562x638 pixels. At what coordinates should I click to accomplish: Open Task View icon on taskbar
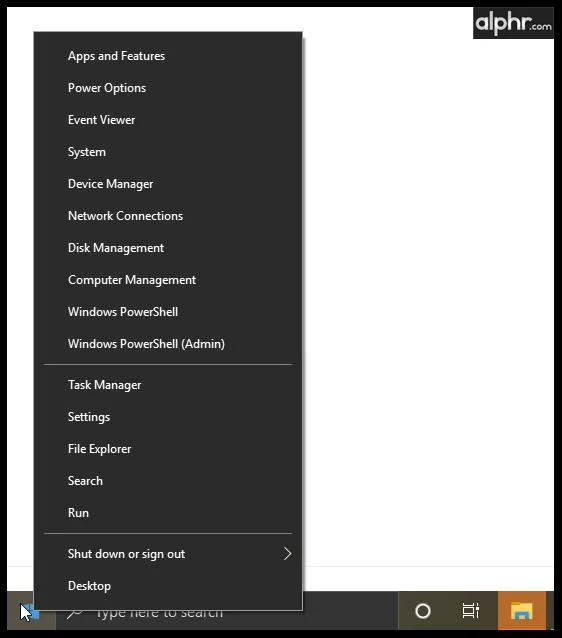(470, 611)
